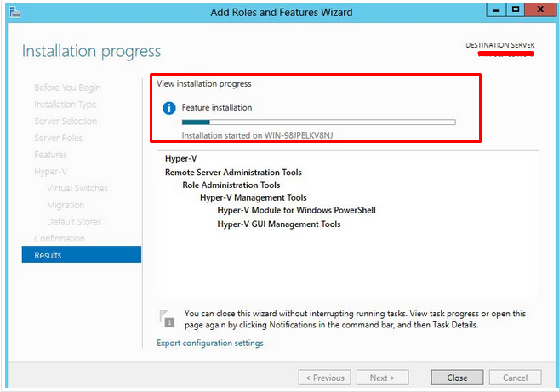Screen dimensions: 559x392
Task: Select Confirmation step in sidebar
Action: [60, 238]
